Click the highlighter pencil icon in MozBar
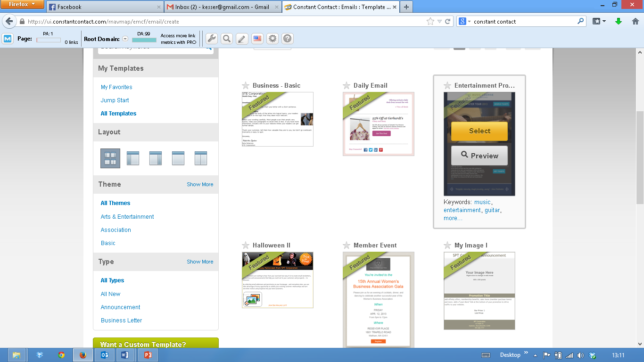Image resolution: width=644 pixels, height=362 pixels. [x=242, y=39]
